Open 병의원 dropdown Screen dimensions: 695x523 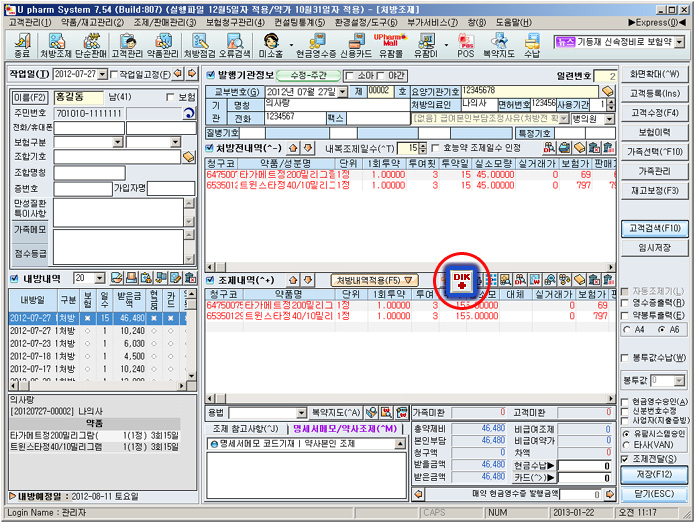point(610,119)
